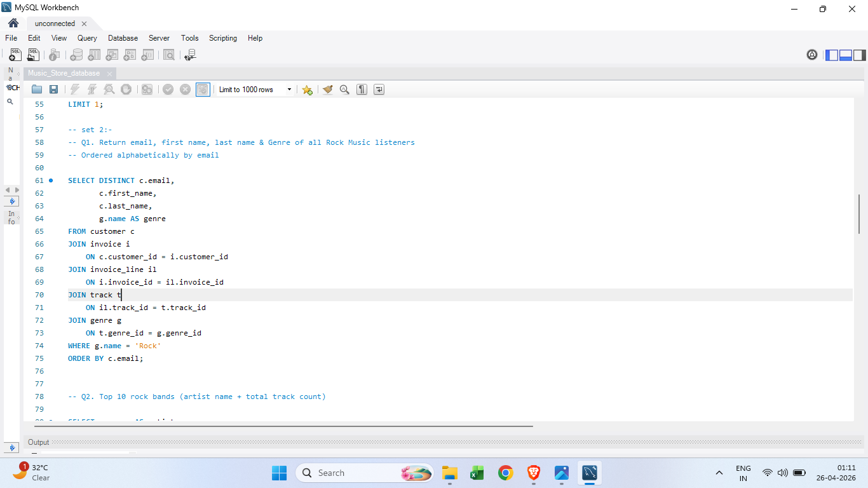Viewport: 868px width, 488px height.
Task: Create a new table icon
Action: 94,55
